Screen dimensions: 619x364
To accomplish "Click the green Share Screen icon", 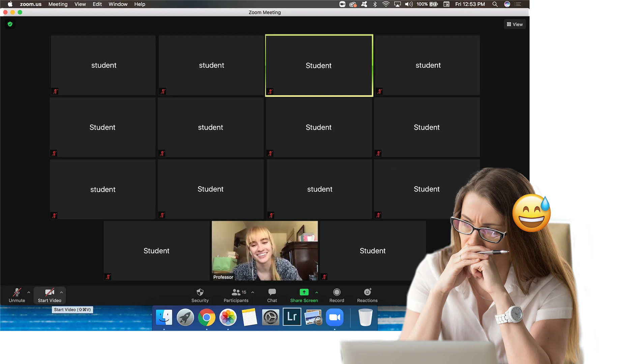I will coord(304,292).
